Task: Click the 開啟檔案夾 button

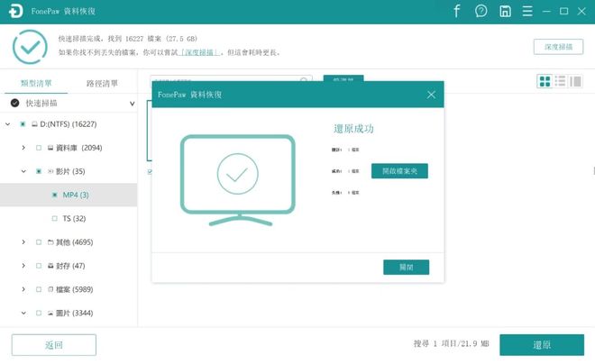Action: tap(399, 171)
